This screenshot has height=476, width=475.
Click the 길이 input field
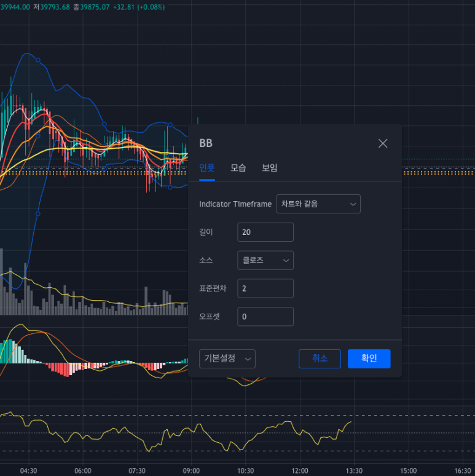tap(265, 232)
